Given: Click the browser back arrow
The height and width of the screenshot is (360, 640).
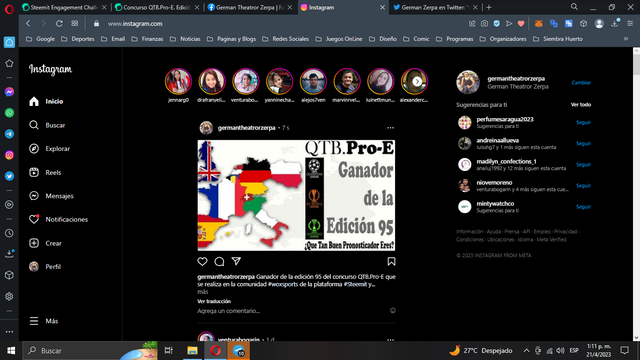Looking at the screenshot, I should tap(28, 24).
